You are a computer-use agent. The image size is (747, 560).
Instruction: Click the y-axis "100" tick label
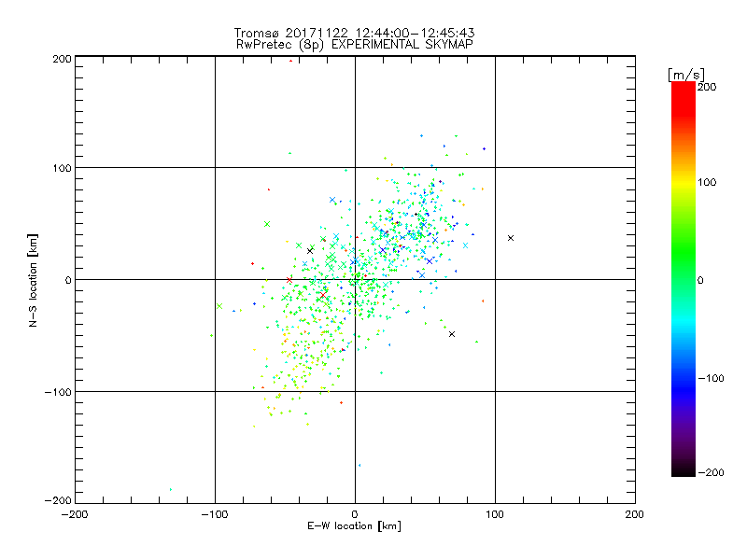(62, 168)
